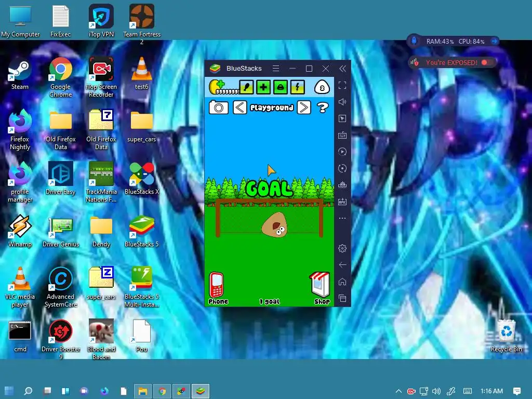Select the Advanced SystemCare shortcut

[60, 288]
